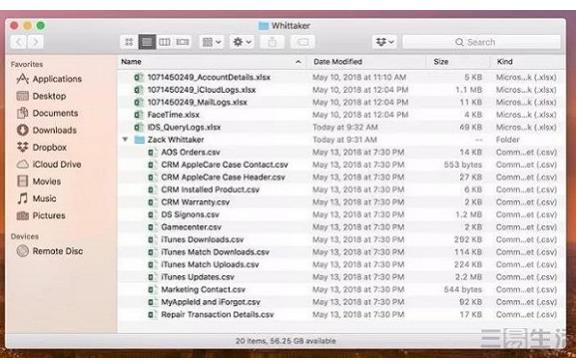Open the Dropbox toolbar dropdown

385,42
